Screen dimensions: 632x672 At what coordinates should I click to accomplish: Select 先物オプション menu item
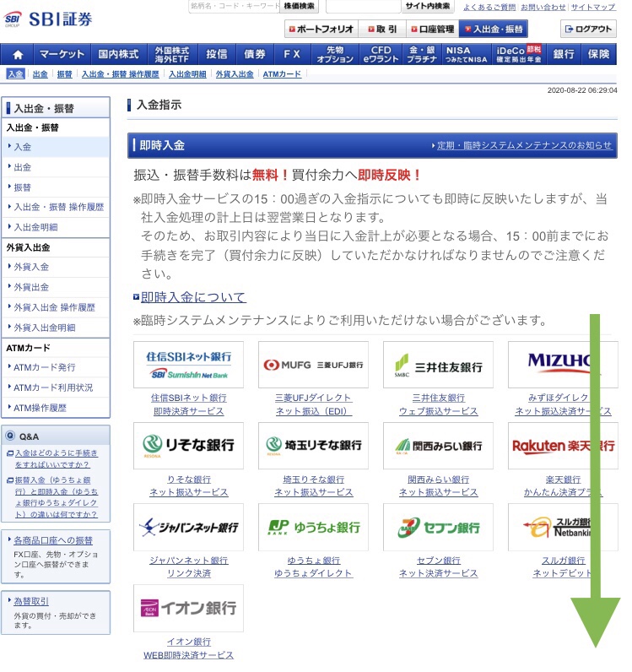(335, 54)
